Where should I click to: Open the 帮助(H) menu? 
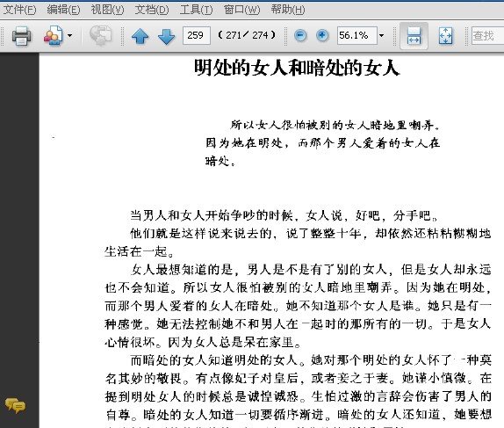288,10
